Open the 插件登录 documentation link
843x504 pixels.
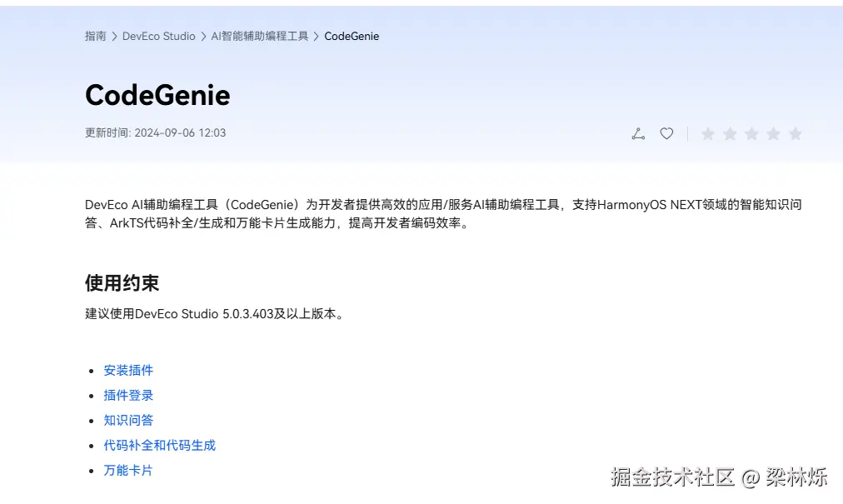click(127, 395)
